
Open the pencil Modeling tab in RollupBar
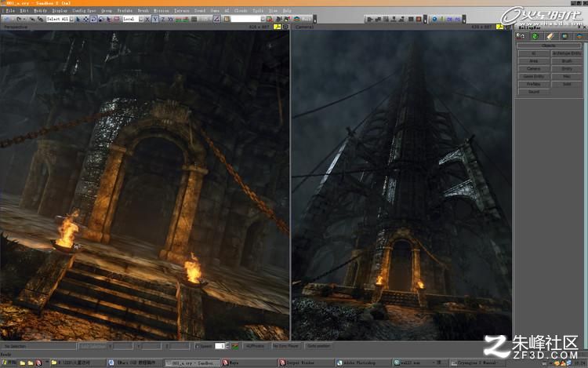pos(550,36)
